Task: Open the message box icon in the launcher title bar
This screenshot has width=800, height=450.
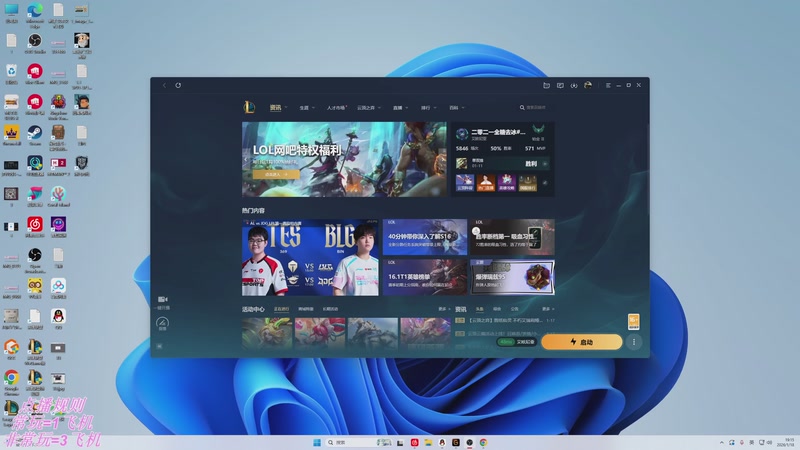Action: [560, 85]
